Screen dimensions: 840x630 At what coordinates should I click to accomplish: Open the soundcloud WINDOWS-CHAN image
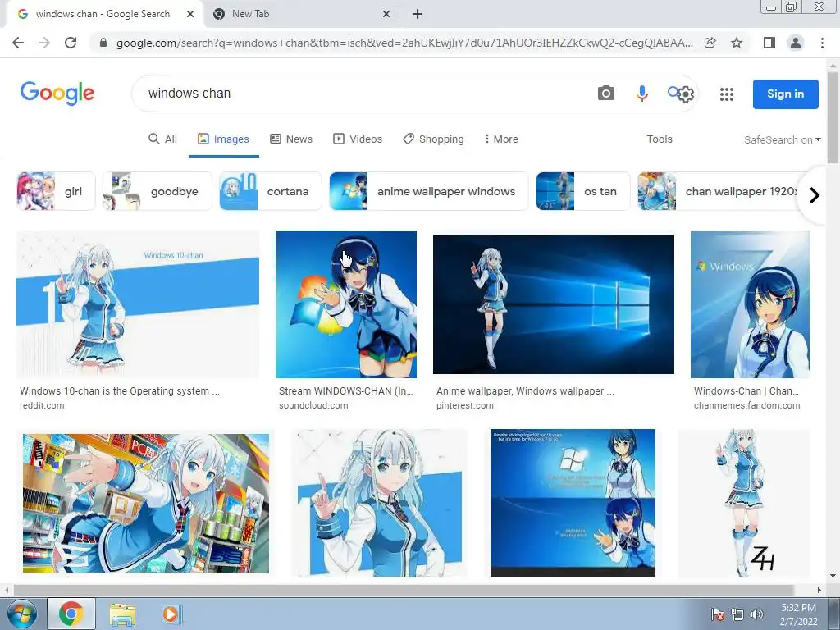(346, 304)
